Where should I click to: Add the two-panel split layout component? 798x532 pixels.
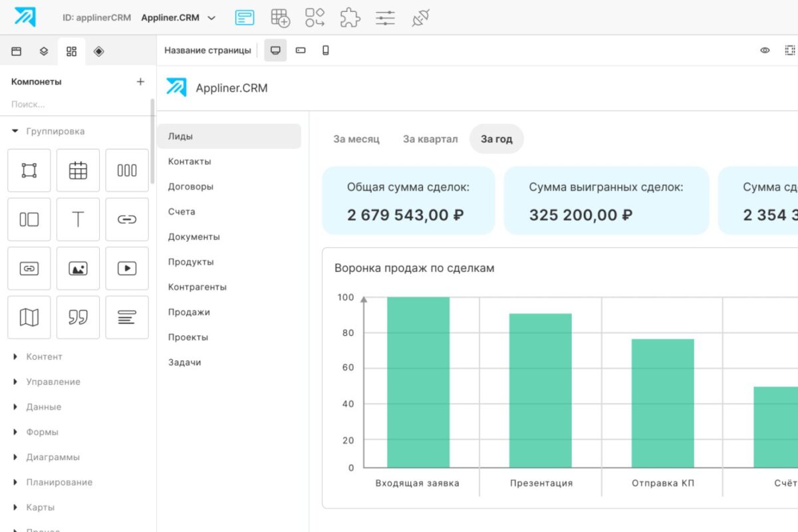29,219
